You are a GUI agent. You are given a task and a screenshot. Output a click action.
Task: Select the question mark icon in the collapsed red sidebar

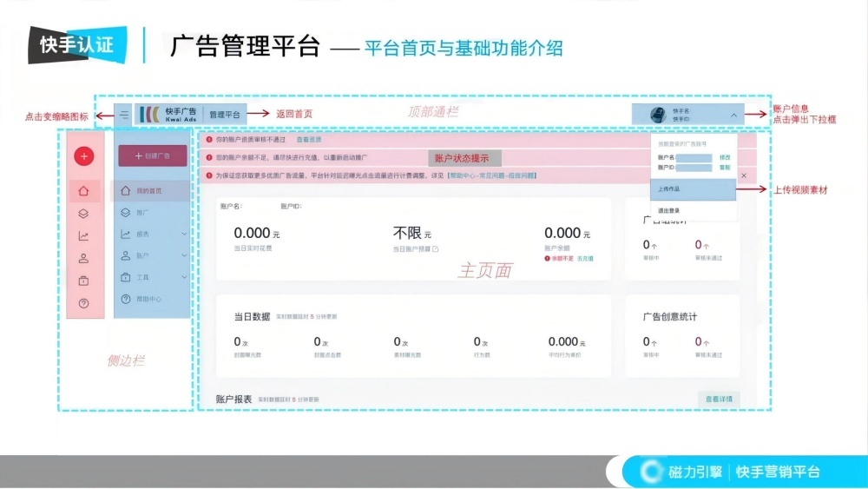83,303
